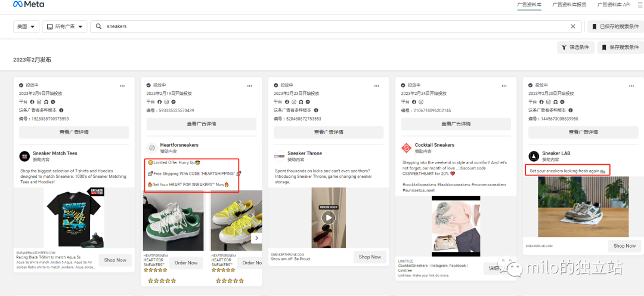Open the Cocktail Sneakers advertiser name

click(435, 145)
